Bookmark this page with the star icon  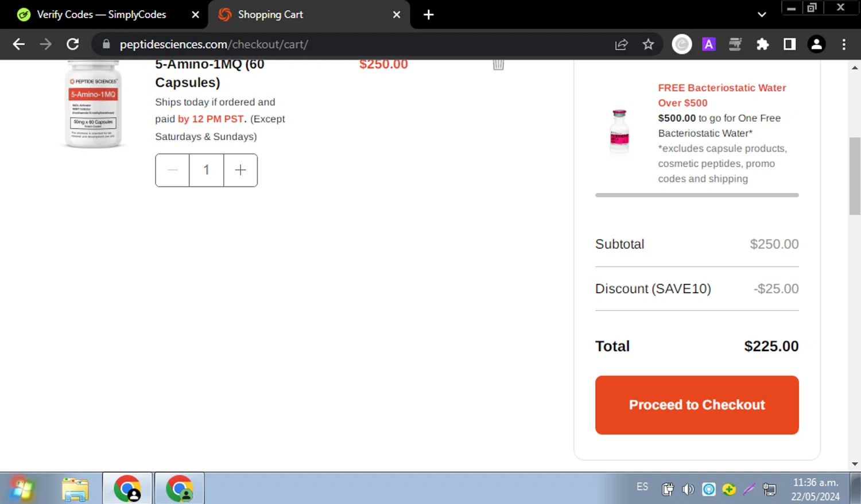[x=648, y=44]
